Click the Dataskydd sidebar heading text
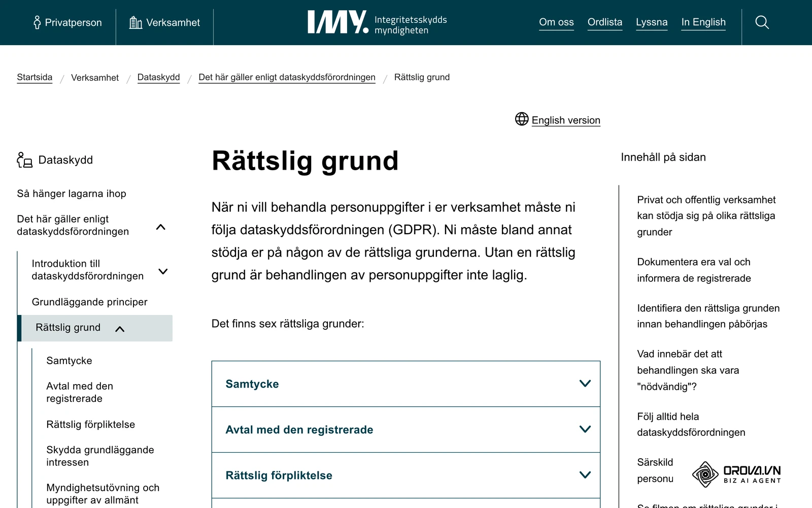Screen dimensions: 812x508 (x=65, y=160)
